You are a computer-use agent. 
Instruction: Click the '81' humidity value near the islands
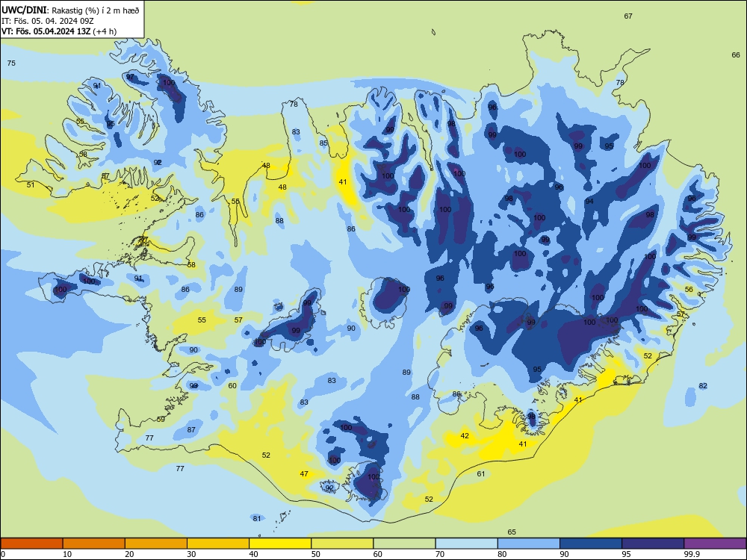tap(257, 519)
